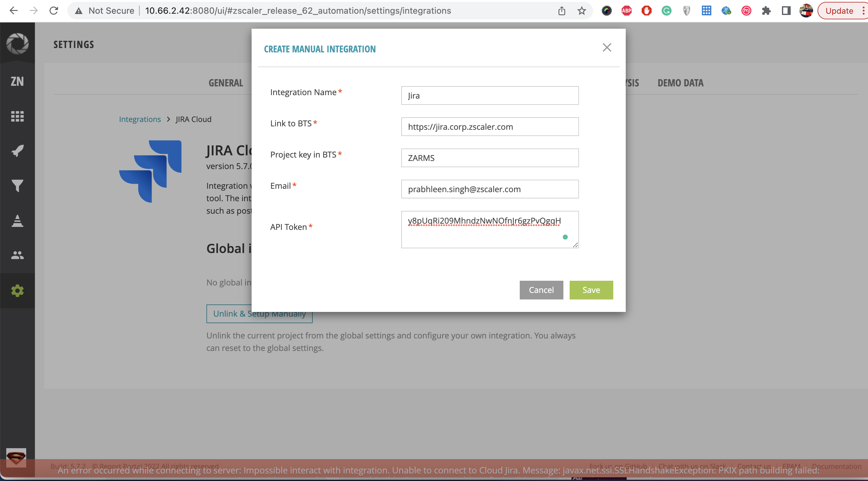
Task: Cancel the Create Manual Integration dialog
Action: [x=541, y=290]
